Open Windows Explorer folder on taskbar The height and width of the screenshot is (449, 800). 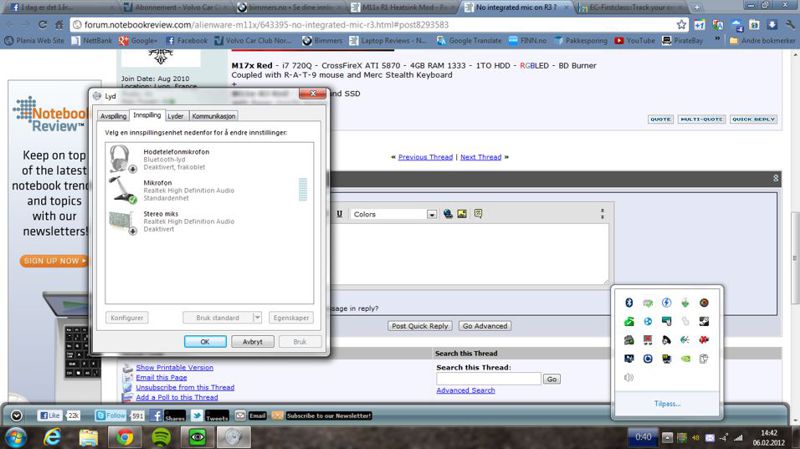click(88, 437)
